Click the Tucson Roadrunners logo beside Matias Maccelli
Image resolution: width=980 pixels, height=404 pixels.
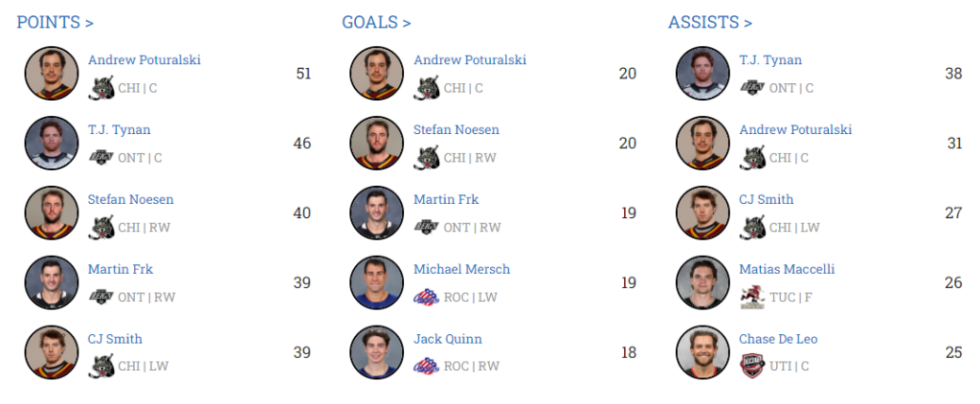752,297
